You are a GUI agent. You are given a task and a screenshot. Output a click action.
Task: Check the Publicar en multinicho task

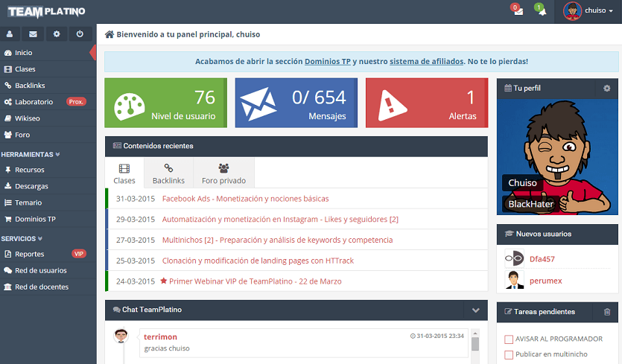point(509,354)
